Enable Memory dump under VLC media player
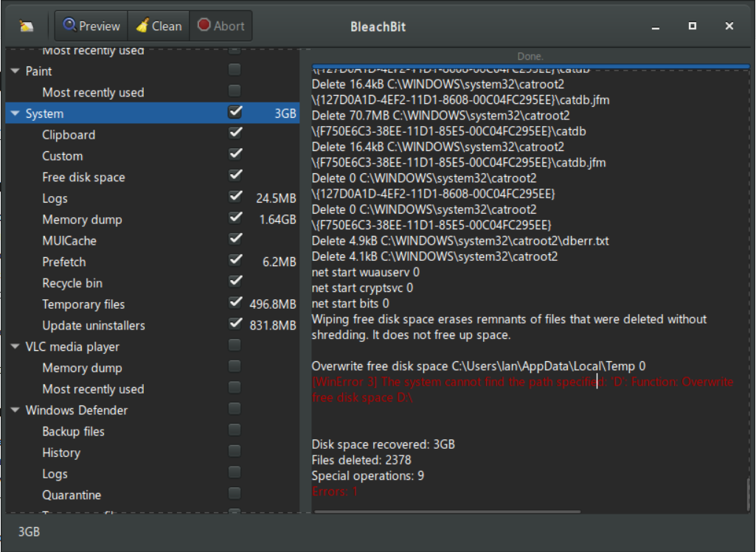 click(235, 368)
